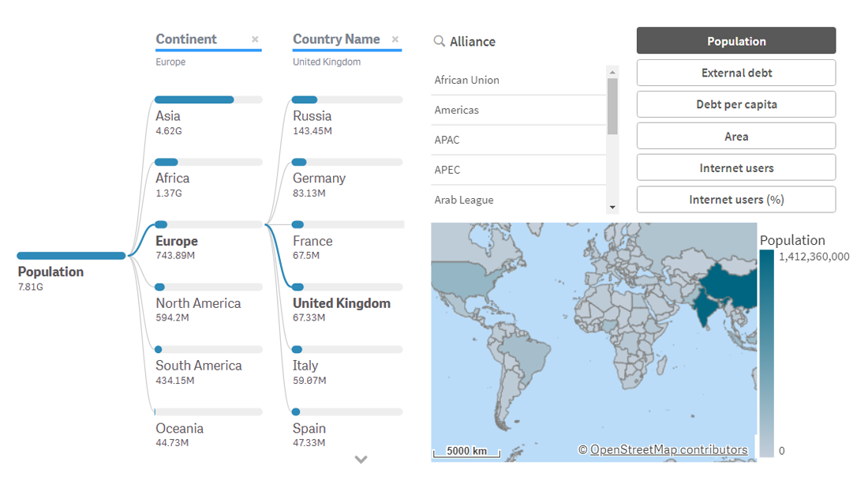
Task: Click the Population color legend gradient bar
Action: coord(766,353)
